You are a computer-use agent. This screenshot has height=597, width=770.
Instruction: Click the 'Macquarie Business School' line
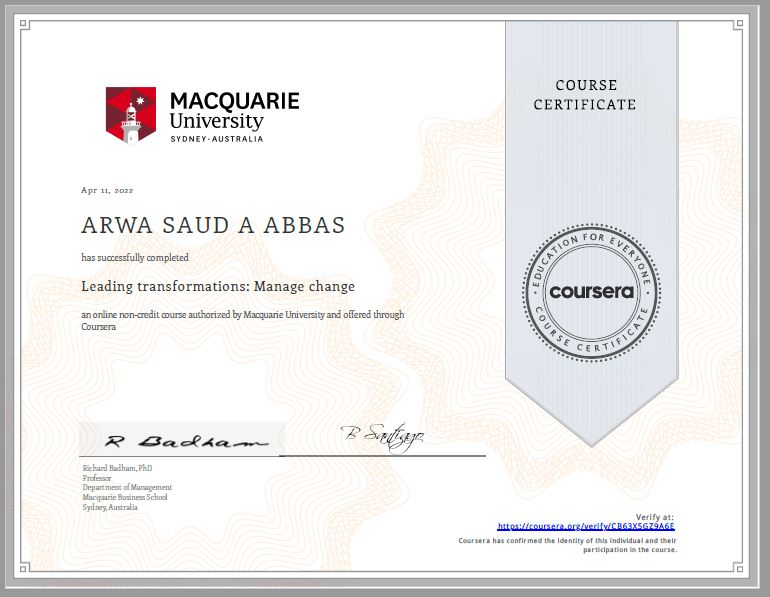click(x=125, y=497)
